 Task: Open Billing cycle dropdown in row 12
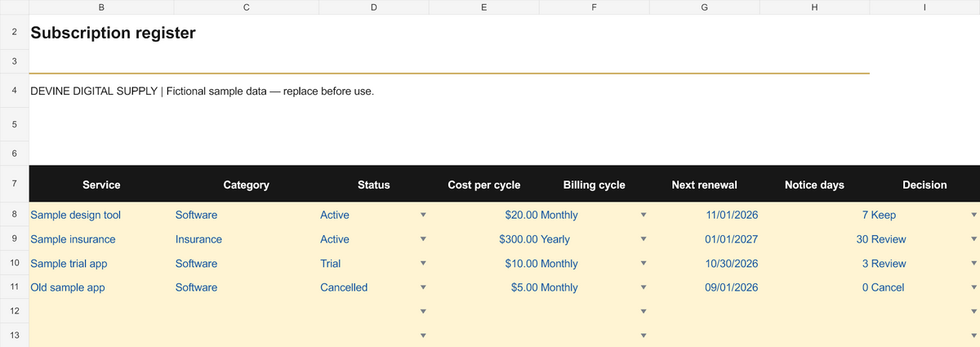point(643,312)
